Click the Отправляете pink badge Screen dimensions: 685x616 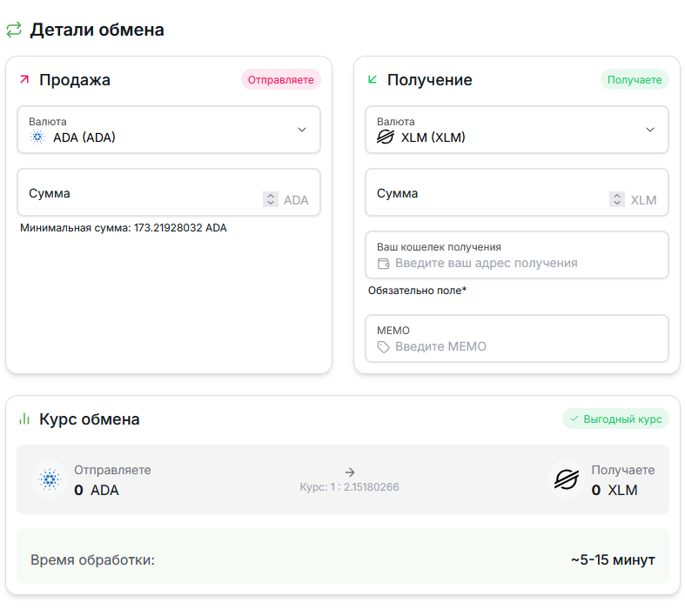[x=280, y=80]
